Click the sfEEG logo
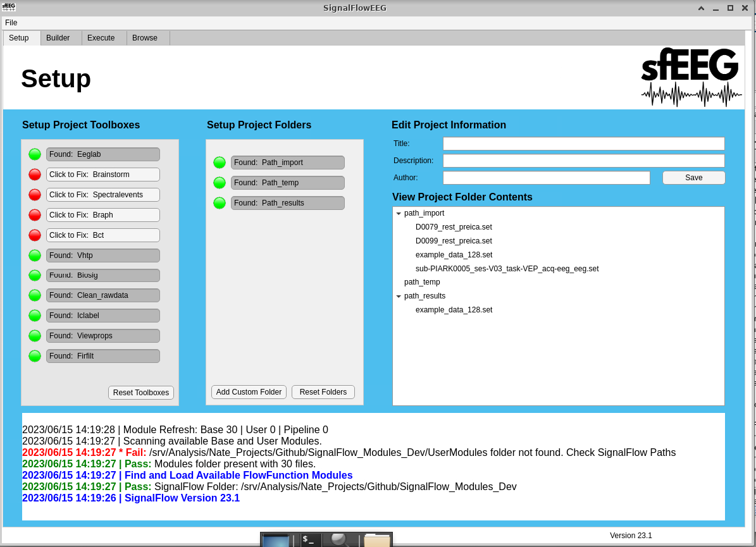The image size is (756, 547). (690, 77)
